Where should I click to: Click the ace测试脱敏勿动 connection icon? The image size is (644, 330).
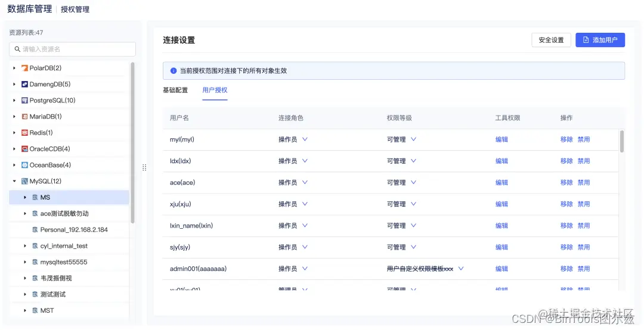point(35,213)
